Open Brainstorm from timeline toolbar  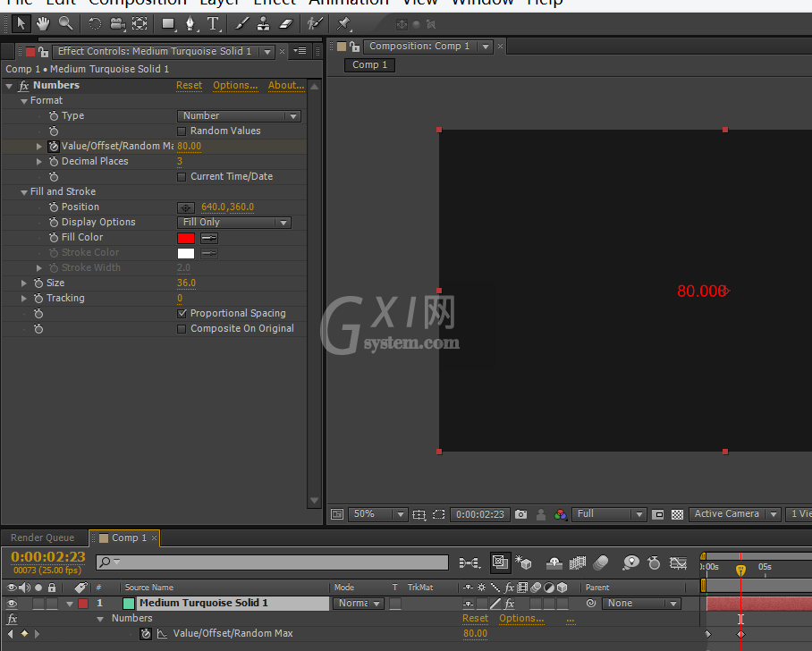point(630,562)
